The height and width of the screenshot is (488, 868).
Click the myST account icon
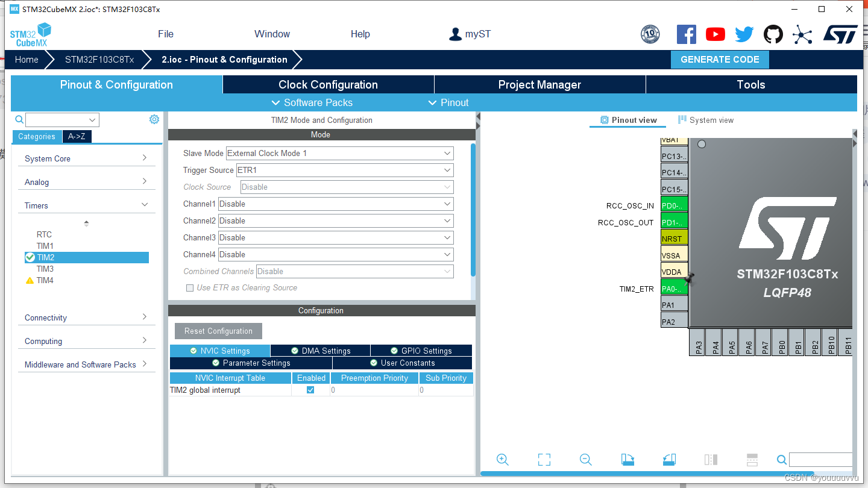click(x=456, y=34)
